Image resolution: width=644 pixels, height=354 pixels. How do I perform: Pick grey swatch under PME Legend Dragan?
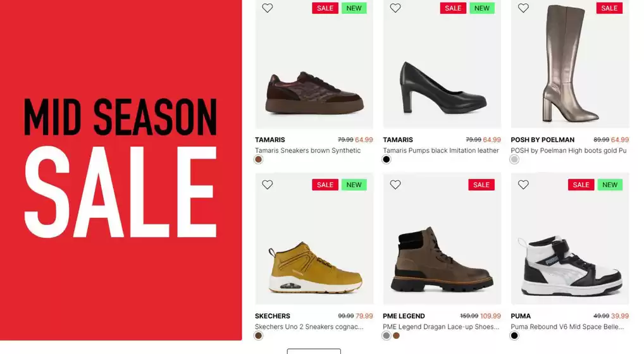pos(387,336)
